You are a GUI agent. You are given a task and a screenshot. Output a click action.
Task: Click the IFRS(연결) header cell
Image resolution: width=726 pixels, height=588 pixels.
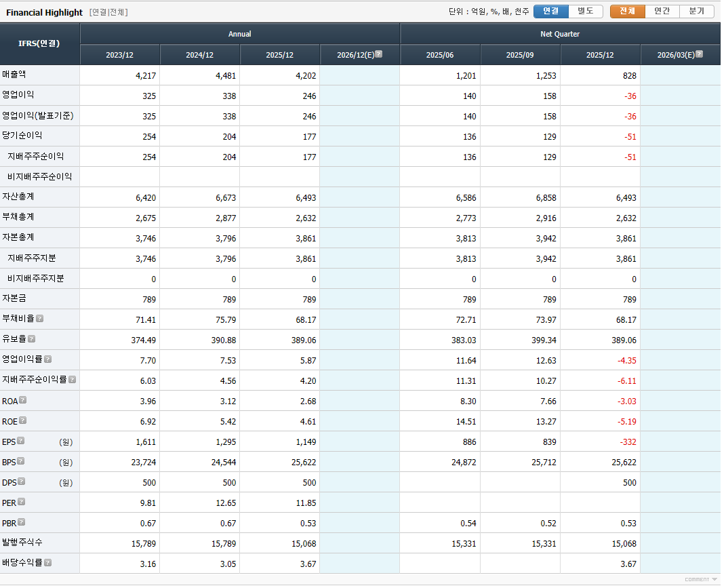click(39, 43)
